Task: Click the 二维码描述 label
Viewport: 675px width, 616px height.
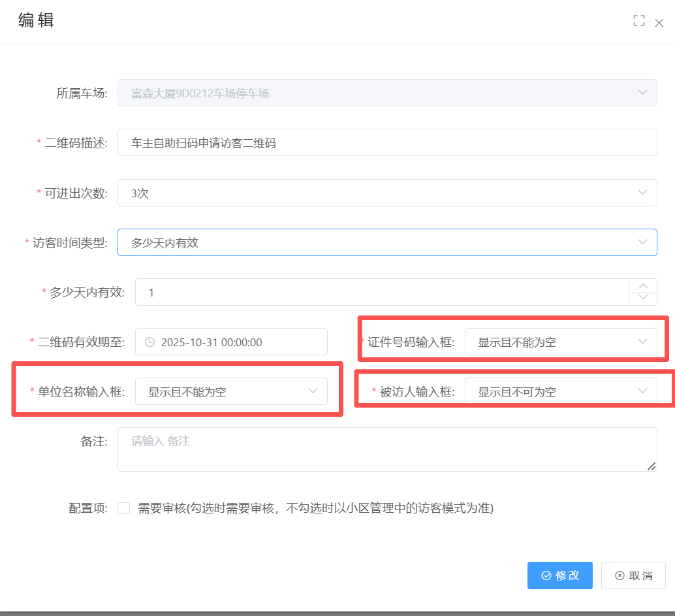Action: point(76,142)
